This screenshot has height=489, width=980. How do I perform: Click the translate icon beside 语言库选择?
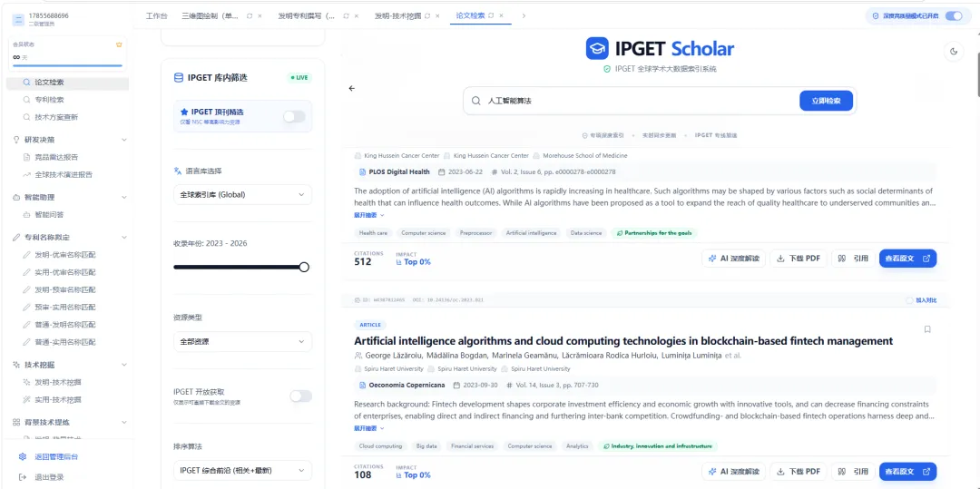177,171
